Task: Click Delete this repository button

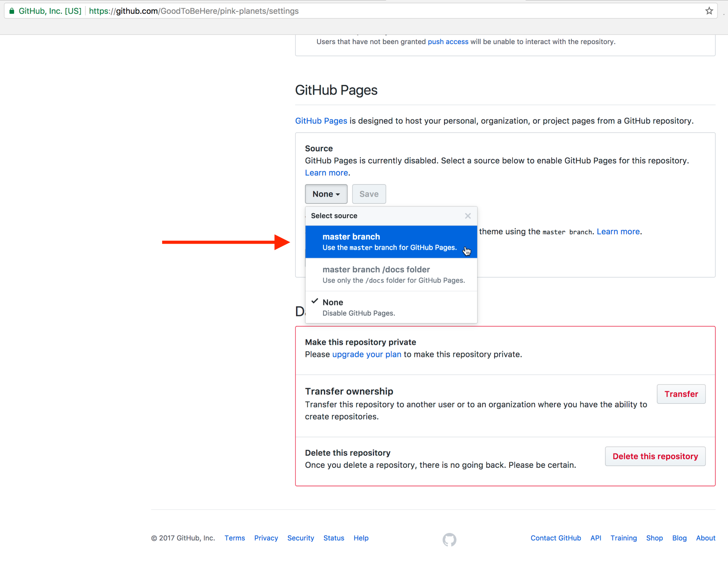Action: click(655, 456)
